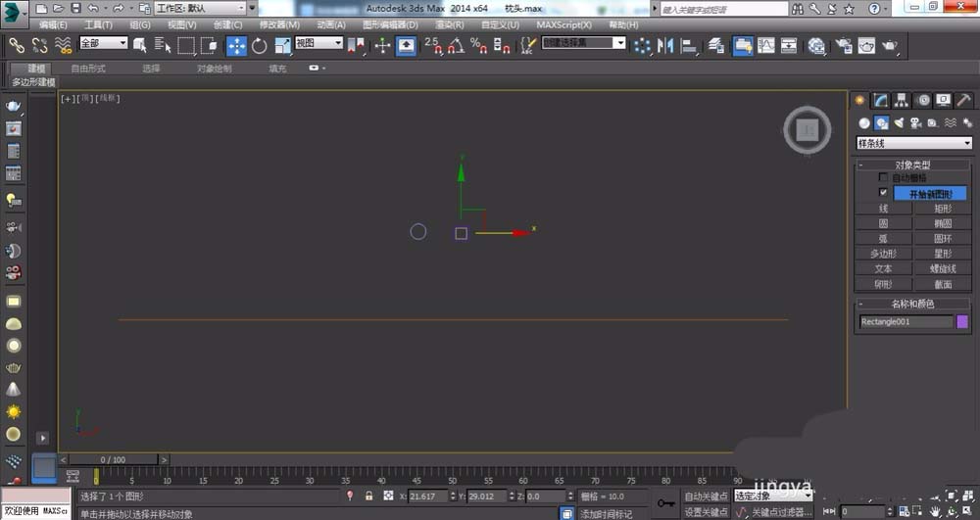Image resolution: width=980 pixels, height=520 pixels.
Task: Open the 样条线 shape type dropdown
Action: pos(913,143)
